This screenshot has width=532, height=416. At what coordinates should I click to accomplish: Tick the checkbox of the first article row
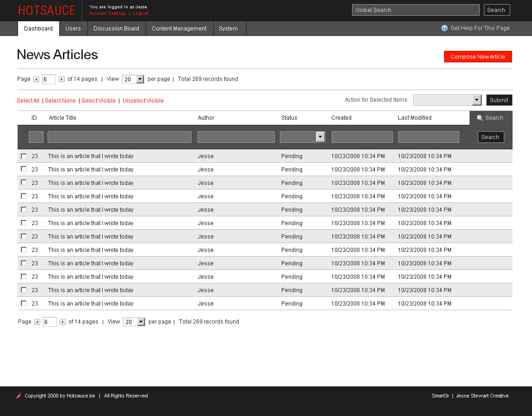pos(24,156)
